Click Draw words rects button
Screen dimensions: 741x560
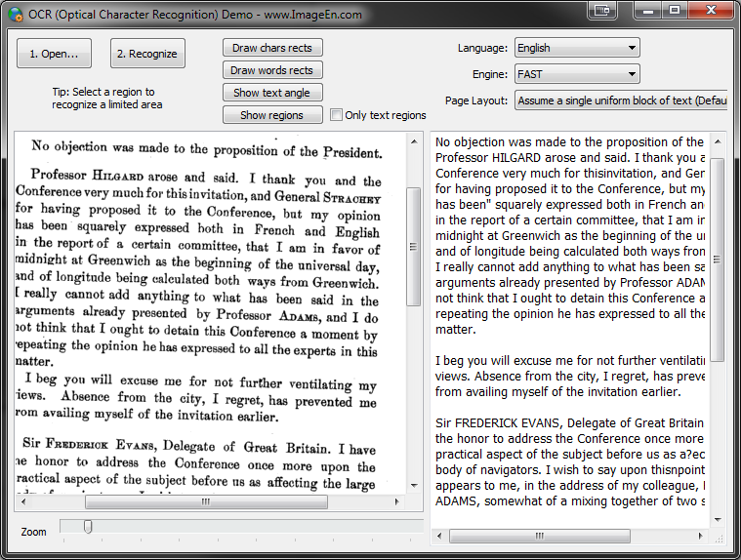[x=272, y=70]
